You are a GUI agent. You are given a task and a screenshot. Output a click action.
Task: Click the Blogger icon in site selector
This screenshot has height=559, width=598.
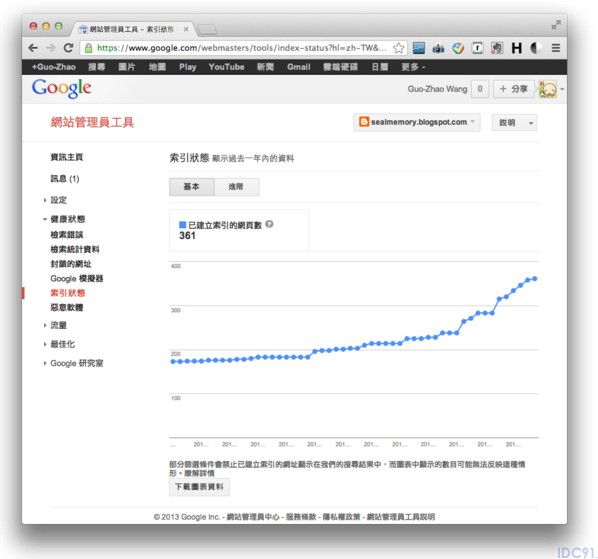coord(364,122)
